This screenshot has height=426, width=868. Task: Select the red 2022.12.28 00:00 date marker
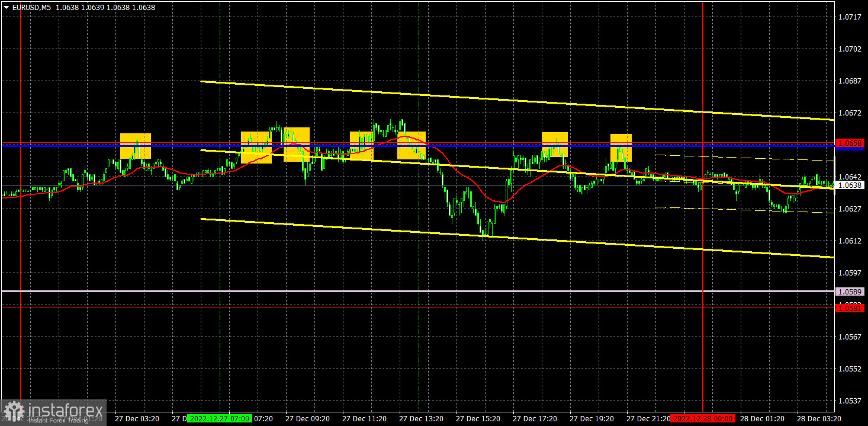(x=703, y=418)
